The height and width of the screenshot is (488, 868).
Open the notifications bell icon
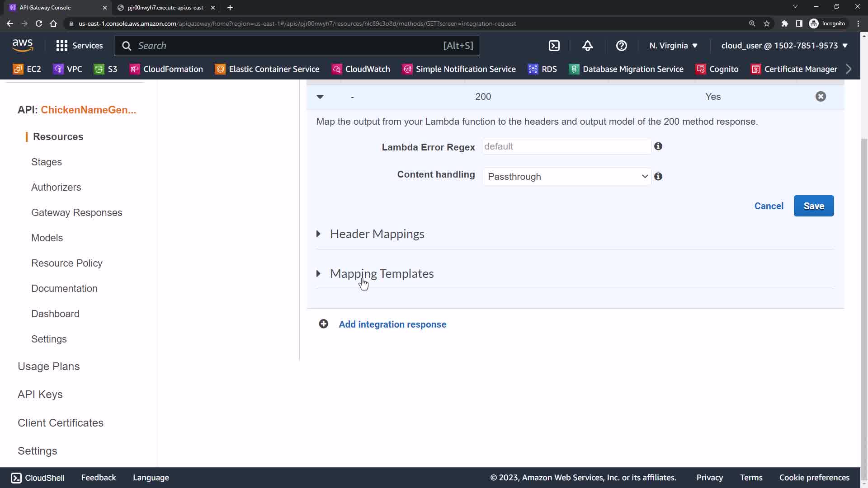(x=587, y=46)
